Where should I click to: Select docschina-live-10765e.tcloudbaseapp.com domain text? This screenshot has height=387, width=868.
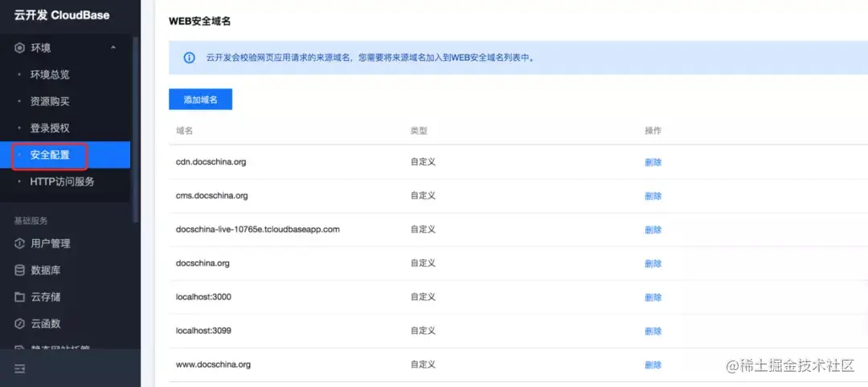(258, 230)
